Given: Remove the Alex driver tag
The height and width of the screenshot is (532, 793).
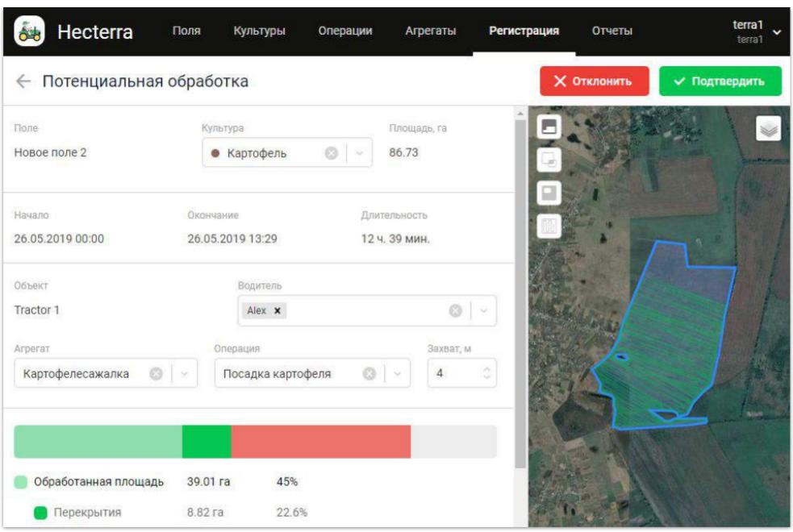Looking at the screenshot, I should (x=278, y=310).
